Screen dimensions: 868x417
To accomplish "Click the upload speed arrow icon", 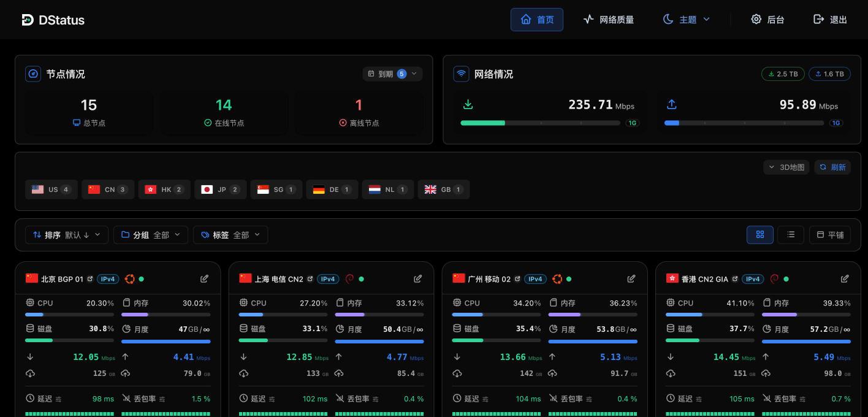I will click(x=672, y=104).
